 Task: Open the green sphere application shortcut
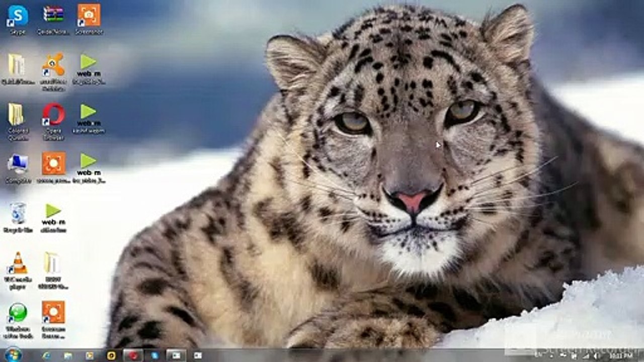[x=18, y=320]
